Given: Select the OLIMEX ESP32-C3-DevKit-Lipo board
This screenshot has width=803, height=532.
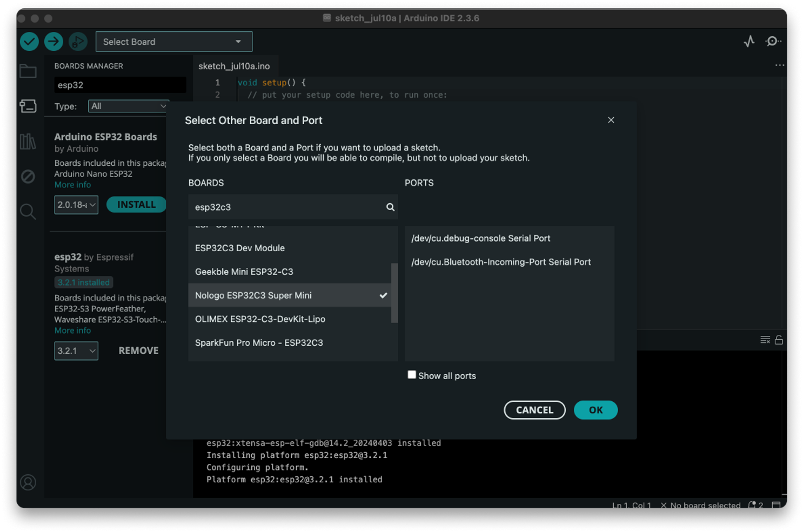Looking at the screenshot, I should (x=290, y=319).
